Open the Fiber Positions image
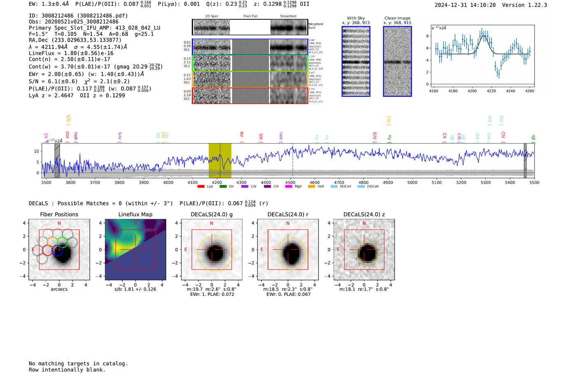Image resolution: width=576 pixels, height=392 pixels. [x=59, y=250]
